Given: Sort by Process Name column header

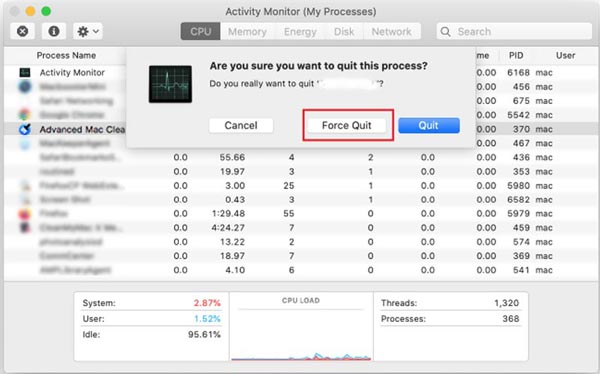Looking at the screenshot, I should point(66,56).
